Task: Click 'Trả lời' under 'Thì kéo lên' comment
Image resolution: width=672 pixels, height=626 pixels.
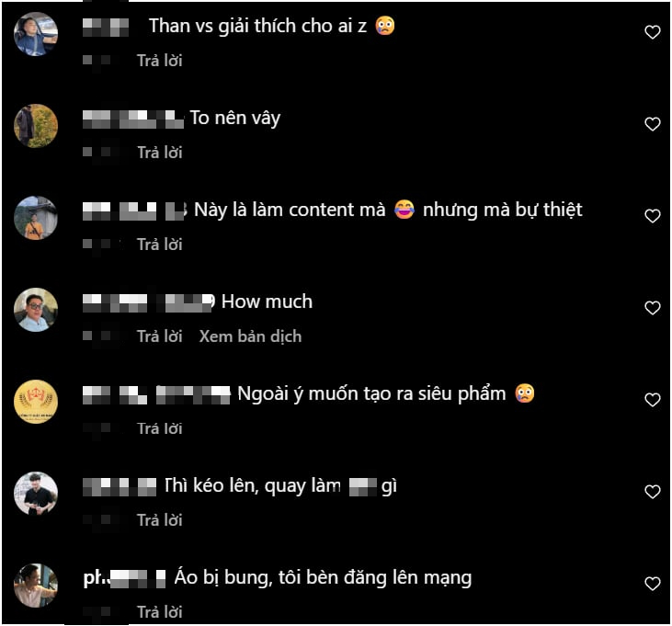Action: (x=159, y=520)
